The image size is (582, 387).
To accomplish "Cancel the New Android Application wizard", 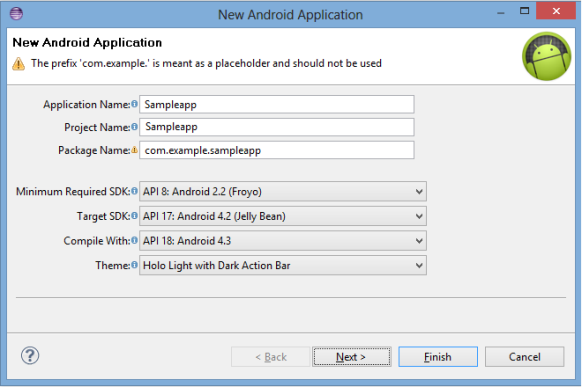I will point(524,357).
